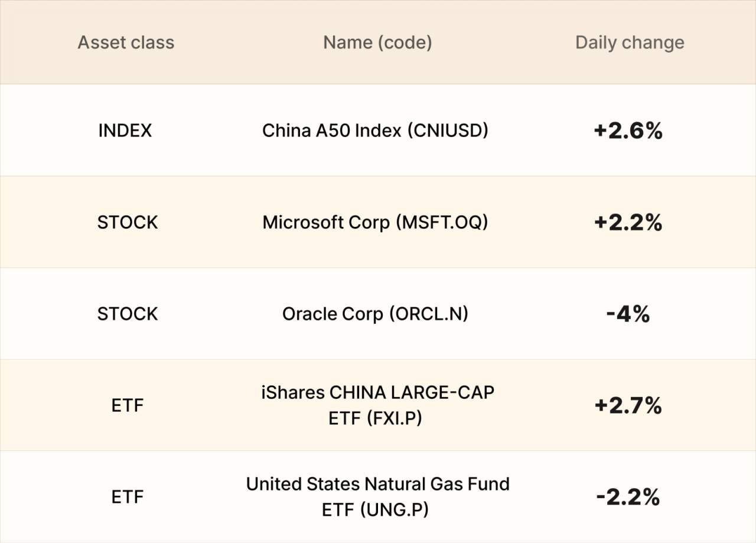Open United States Natural Gas Fund ETF entry
The width and height of the screenshot is (756, 543).
[377, 496]
